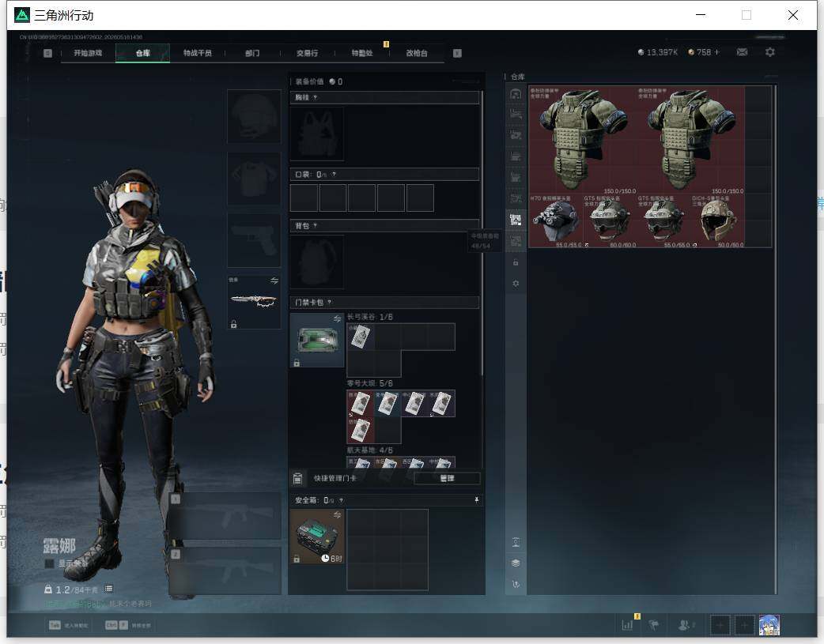Screen dimensions: 824x644
Task: Click the plus to add 758 currency
Action: click(716, 52)
